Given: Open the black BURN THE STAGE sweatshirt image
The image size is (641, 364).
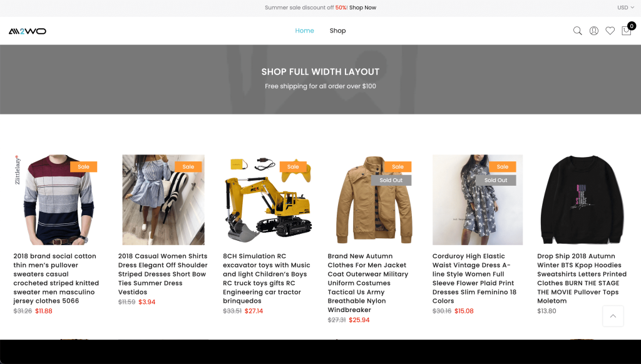Looking at the screenshot, I should coord(582,200).
